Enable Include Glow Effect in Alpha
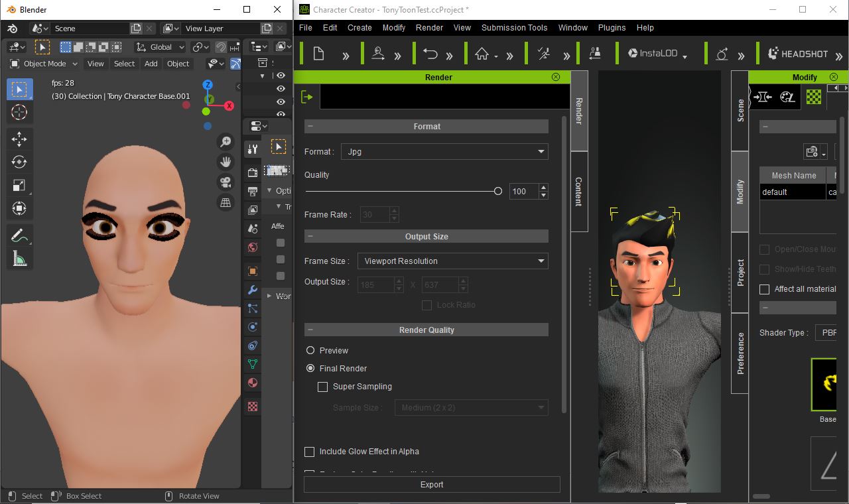 click(309, 452)
